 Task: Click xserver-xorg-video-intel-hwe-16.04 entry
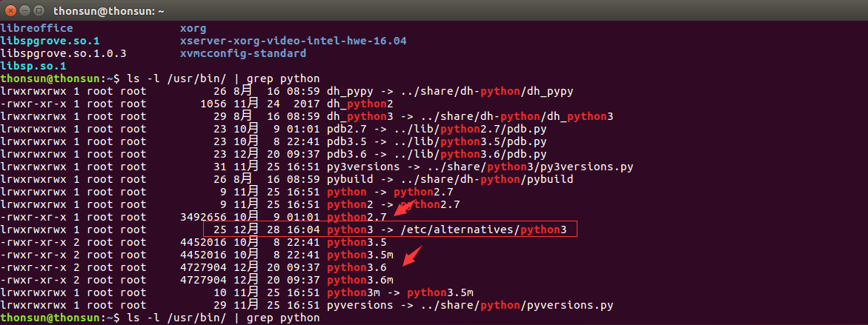(294, 41)
